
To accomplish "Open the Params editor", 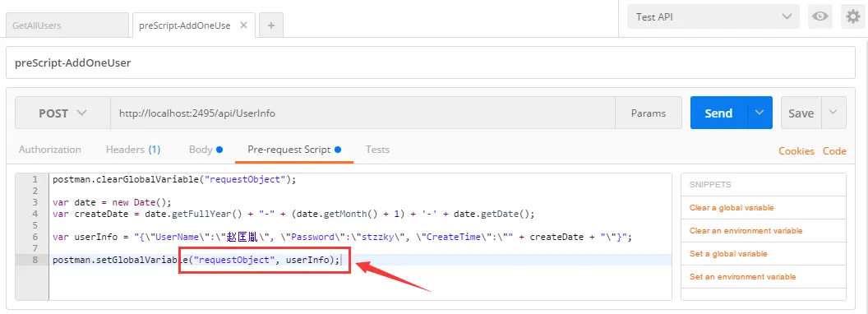I will pos(649,113).
